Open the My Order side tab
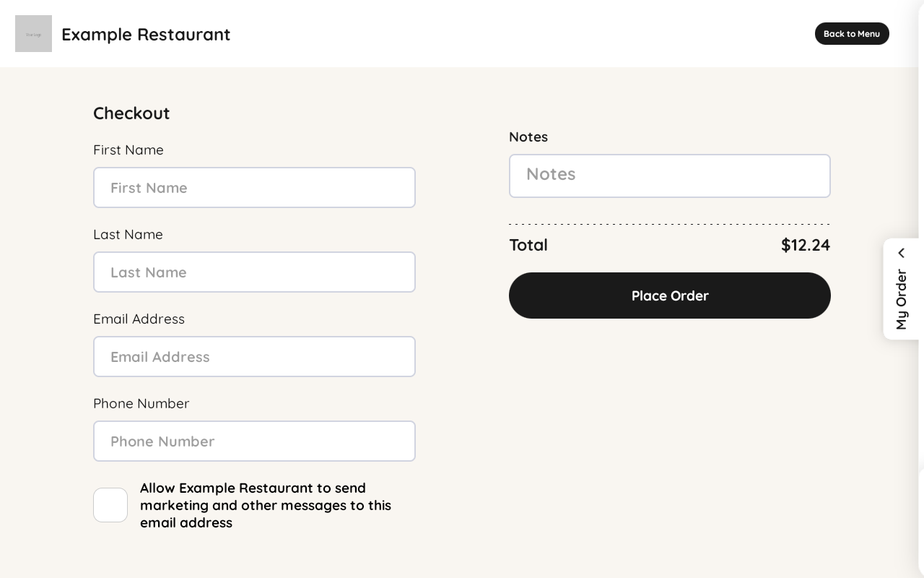924x578 pixels. [x=901, y=289]
